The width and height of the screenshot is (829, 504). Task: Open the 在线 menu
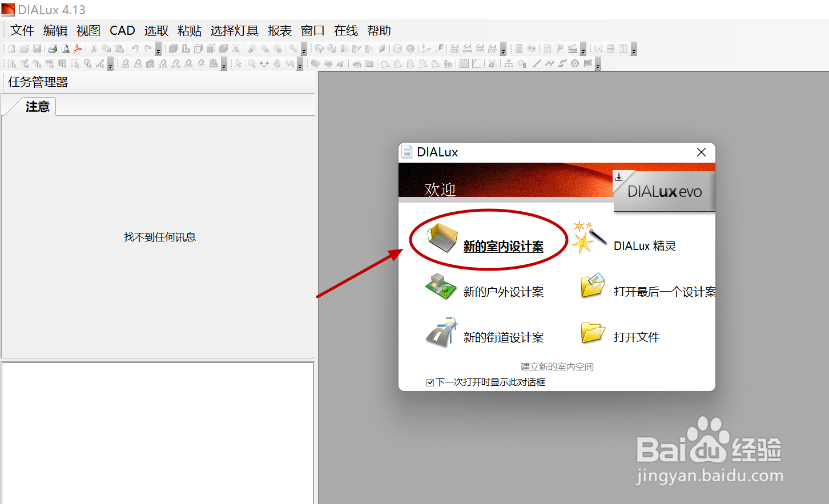tap(346, 30)
